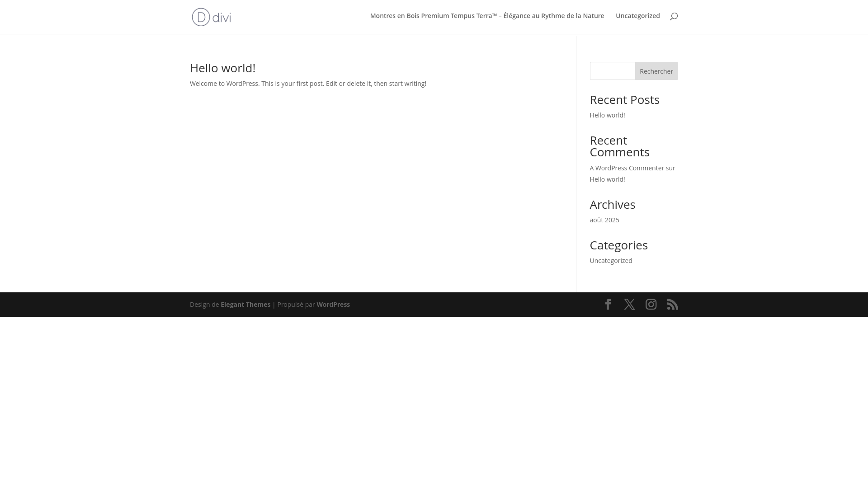Open the Hello world! post title
868x488 pixels.
(223, 68)
